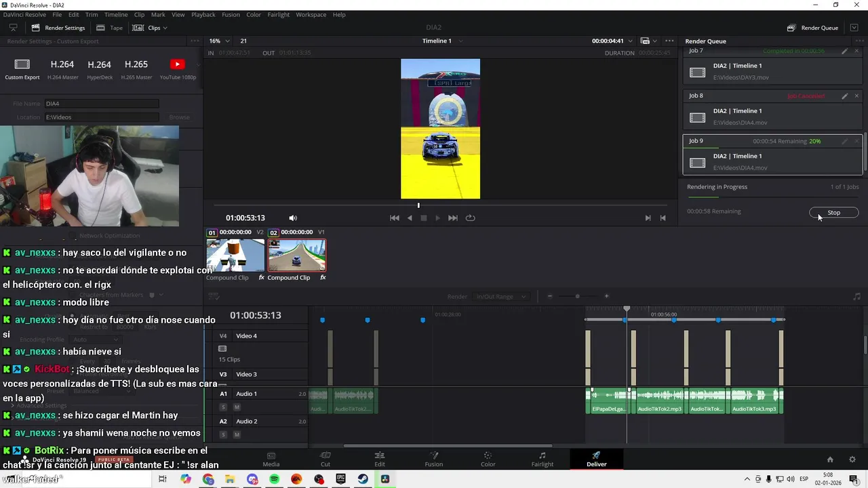Screen dimensions: 868x488
Task: Expand the Clips options arrow
Action: (x=165, y=28)
